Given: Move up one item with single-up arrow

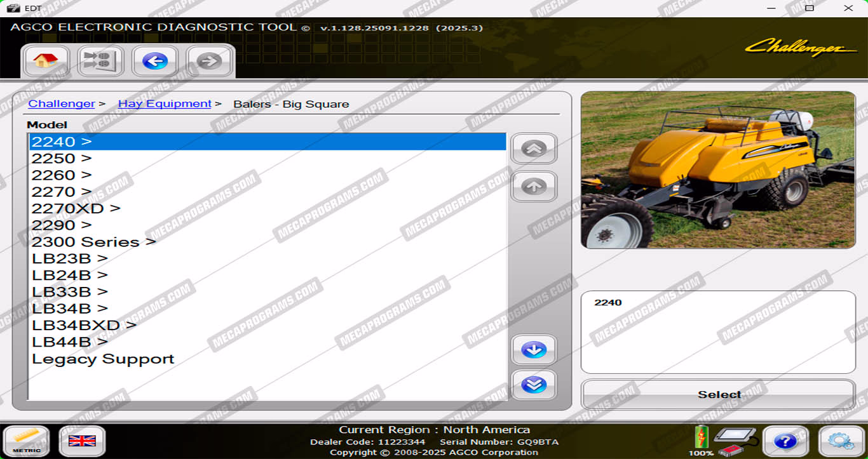Looking at the screenshot, I should coord(534,186).
